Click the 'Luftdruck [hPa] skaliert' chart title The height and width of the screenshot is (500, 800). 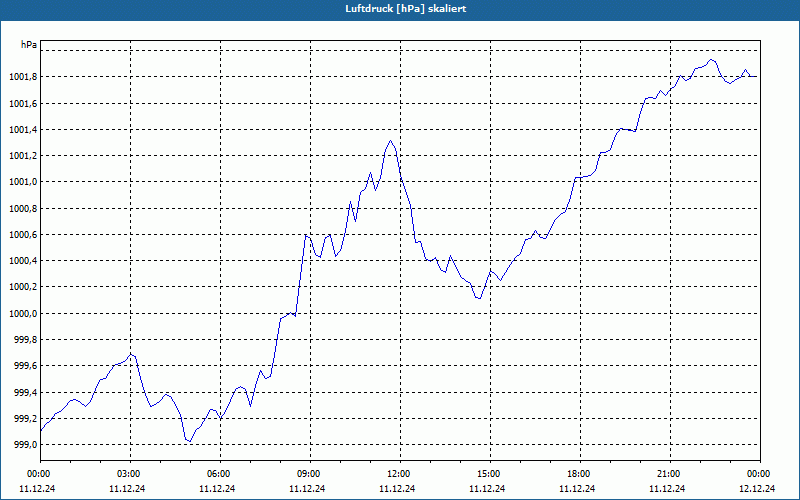click(x=406, y=9)
